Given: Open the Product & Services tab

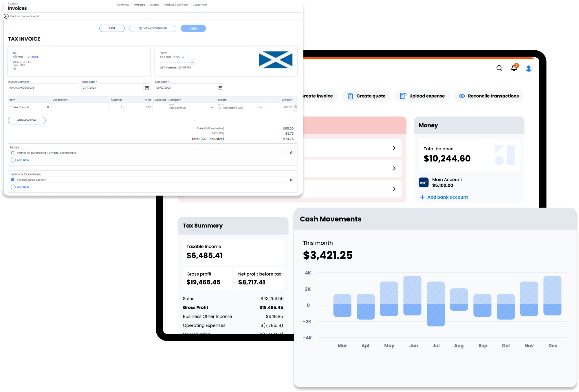Looking at the screenshot, I should 175,5.
